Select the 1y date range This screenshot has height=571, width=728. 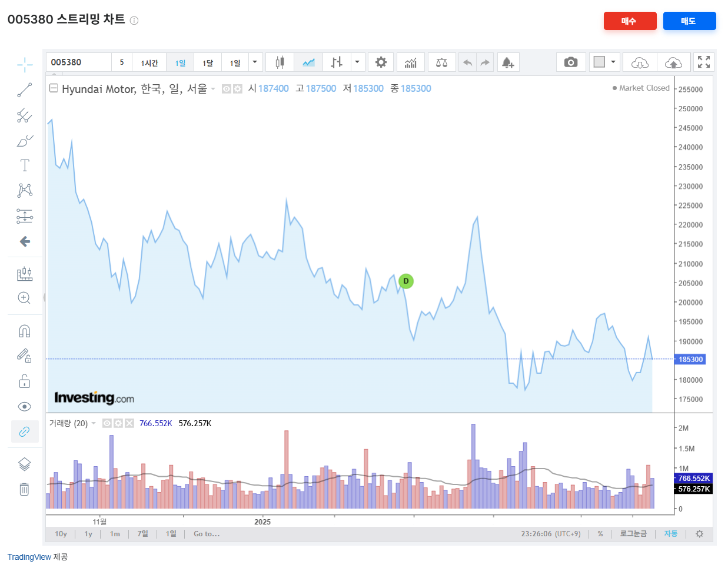click(x=88, y=534)
